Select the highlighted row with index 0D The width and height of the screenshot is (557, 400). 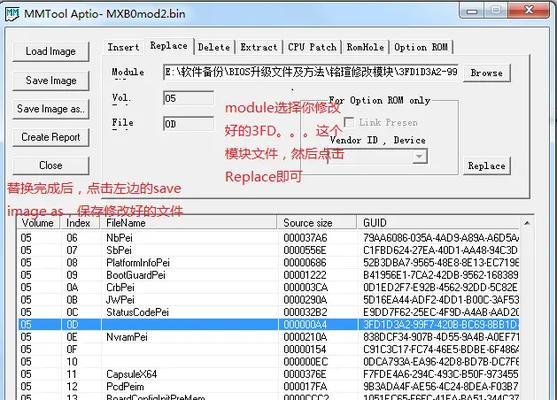(268, 324)
